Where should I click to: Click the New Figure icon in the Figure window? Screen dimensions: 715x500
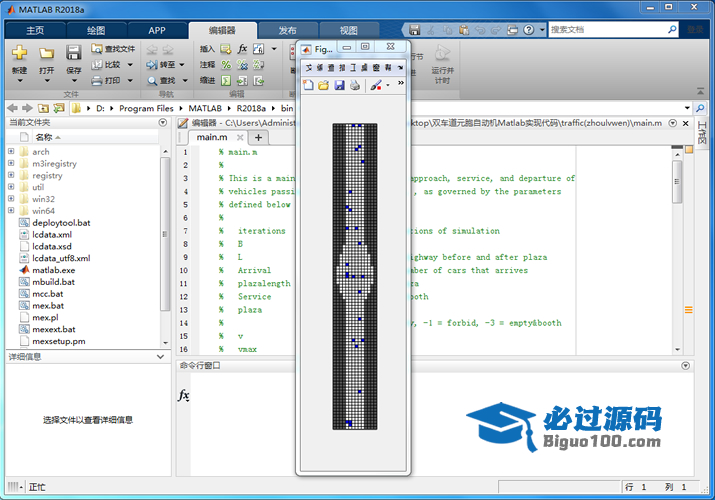(308, 85)
